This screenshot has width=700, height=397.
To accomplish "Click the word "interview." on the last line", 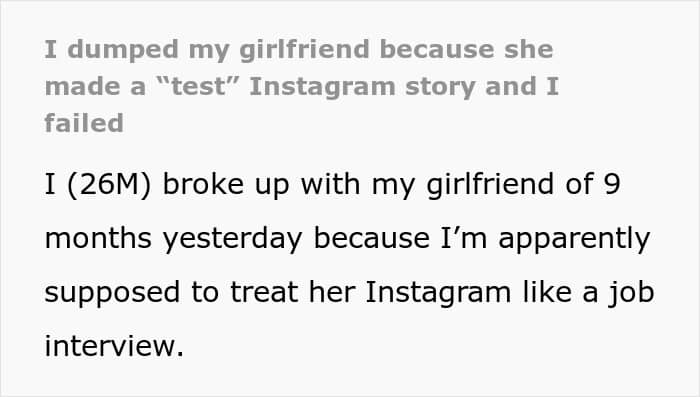I will point(114,346).
